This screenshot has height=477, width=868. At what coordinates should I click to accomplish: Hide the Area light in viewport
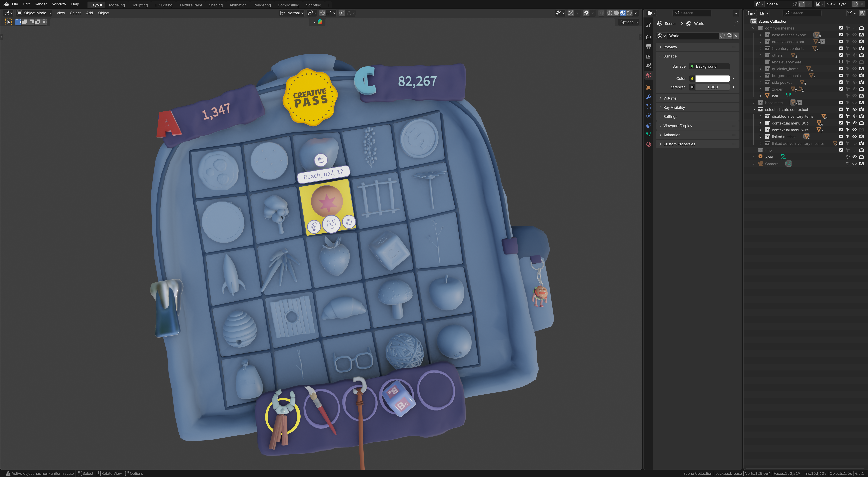tap(854, 157)
